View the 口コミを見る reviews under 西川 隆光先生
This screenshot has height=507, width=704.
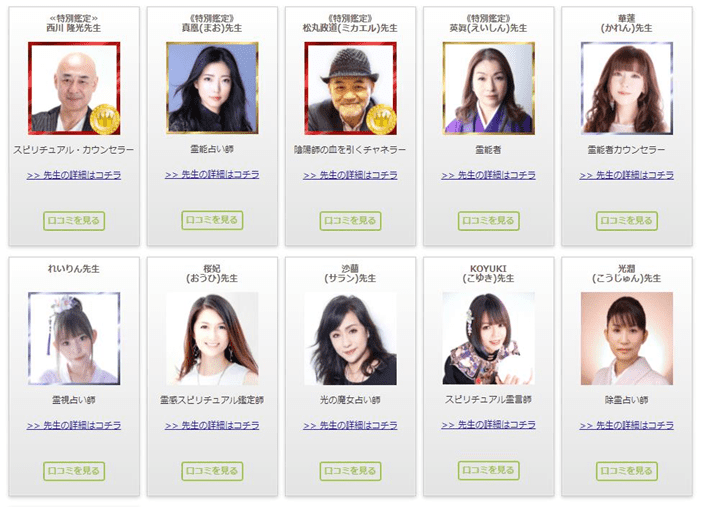click(x=74, y=220)
